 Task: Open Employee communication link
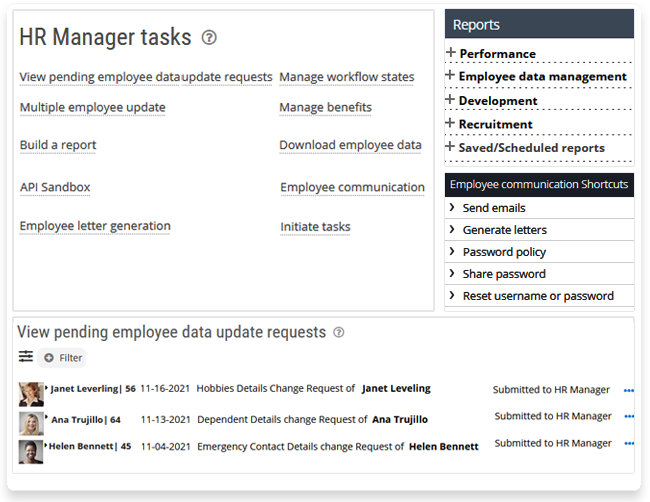(352, 187)
